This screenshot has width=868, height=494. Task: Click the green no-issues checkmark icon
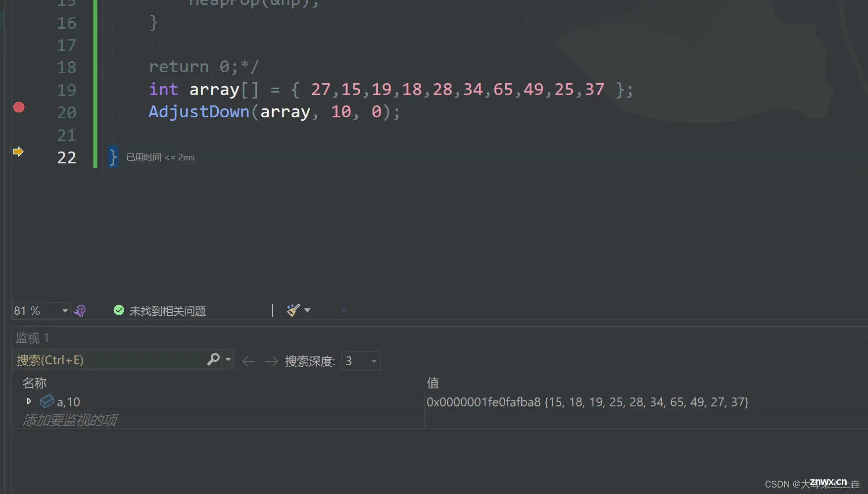(x=119, y=310)
